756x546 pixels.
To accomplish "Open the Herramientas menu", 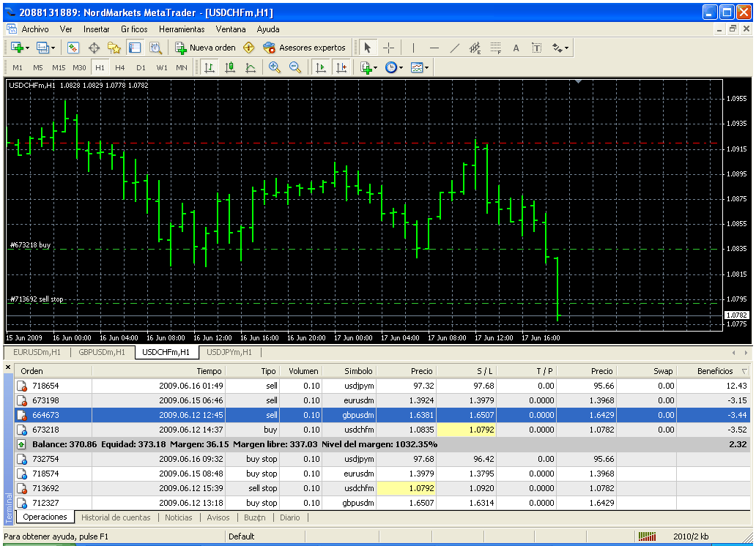I will click(182, 29).
